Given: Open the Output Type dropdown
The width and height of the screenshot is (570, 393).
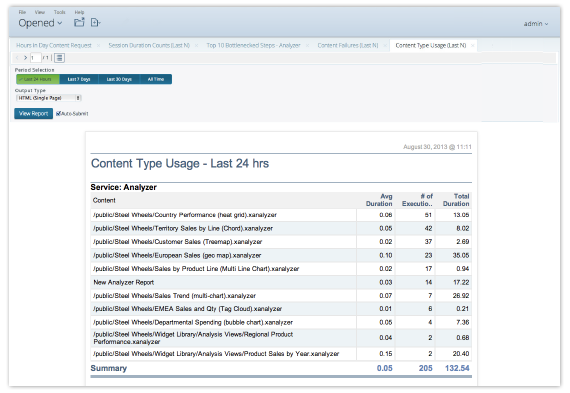Looking at the screenshot, I should (48, 98).
